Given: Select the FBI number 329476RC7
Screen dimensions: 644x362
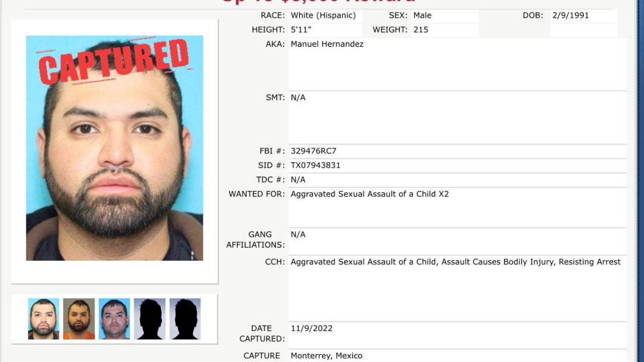Looking at the screenshot, I should 313,151.
